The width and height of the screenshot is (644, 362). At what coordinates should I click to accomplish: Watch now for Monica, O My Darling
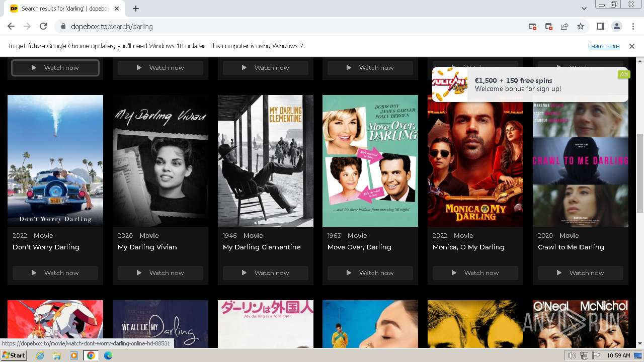click(475, 273)
